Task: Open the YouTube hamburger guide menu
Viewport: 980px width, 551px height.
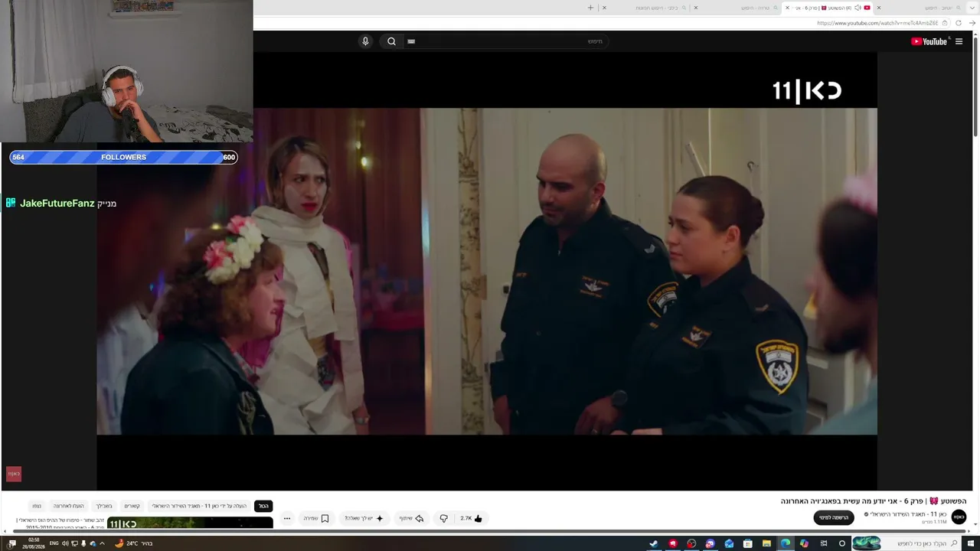Action: point(959,41)
